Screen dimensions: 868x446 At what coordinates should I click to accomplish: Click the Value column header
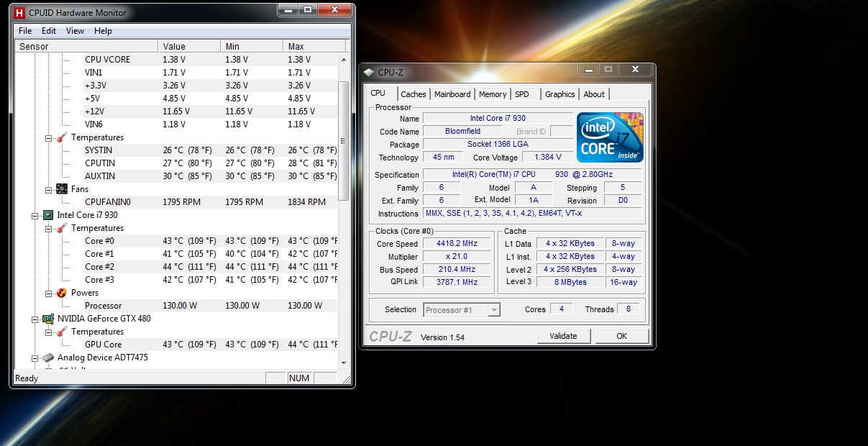pyautogui.click(x=188, y=46)
